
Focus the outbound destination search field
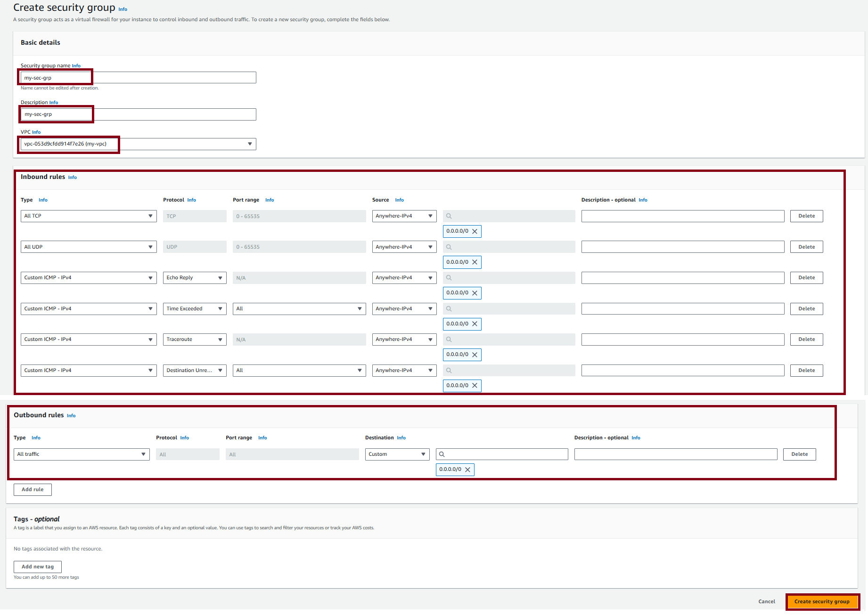point(502,454)
